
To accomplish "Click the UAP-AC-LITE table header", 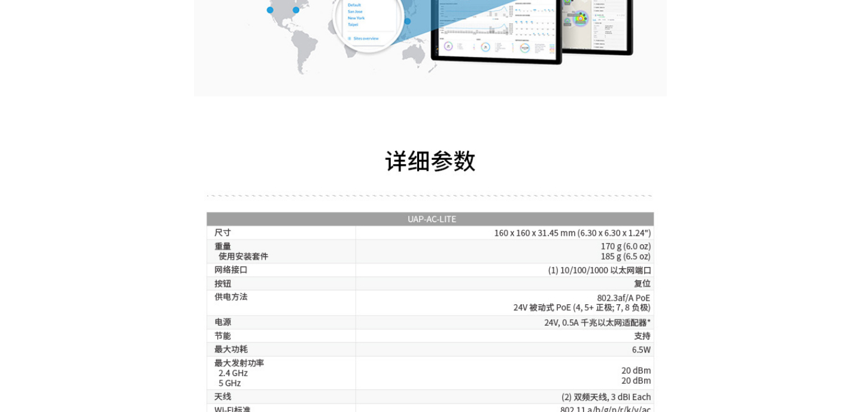I will coord(430,219).
